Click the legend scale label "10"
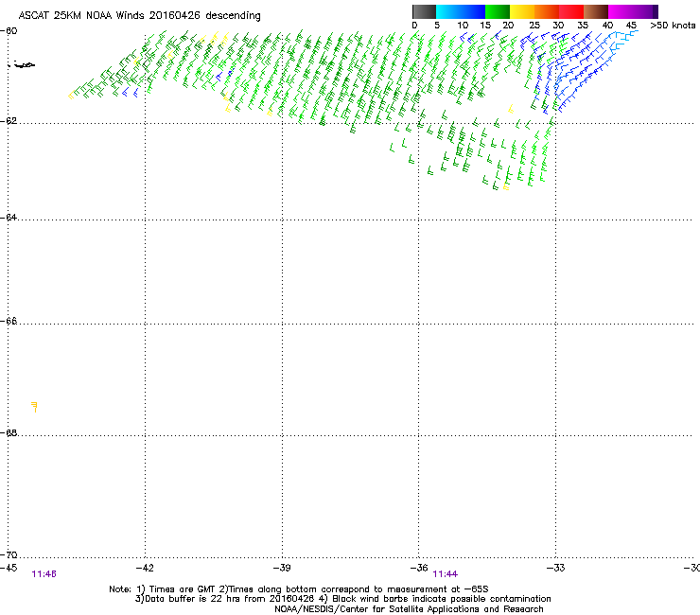Screen dimensions: 700x615 pyautogui.click(x=463, y=26)
